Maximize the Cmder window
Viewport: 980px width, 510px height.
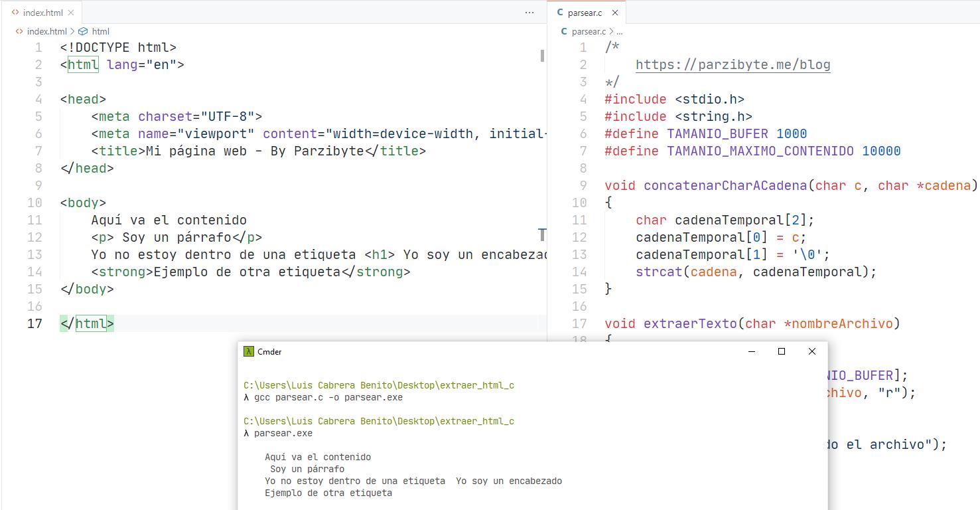point(782,351)
